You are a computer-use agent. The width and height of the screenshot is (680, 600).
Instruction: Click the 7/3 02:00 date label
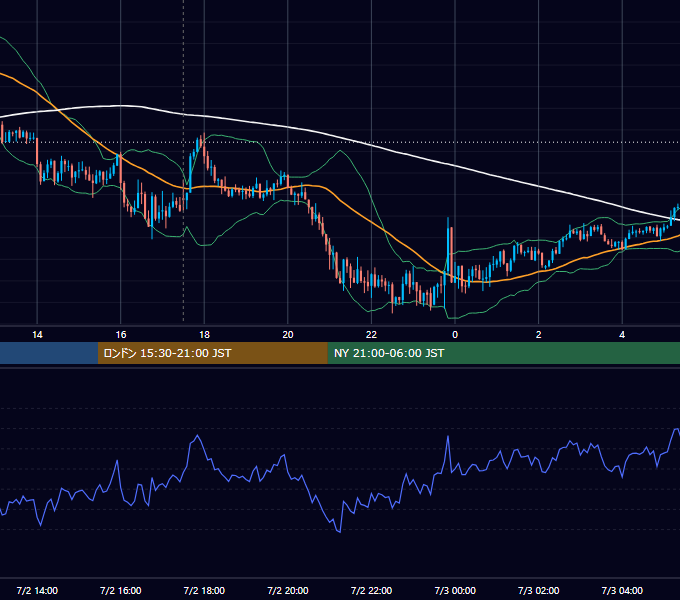click(x=539, y=590)
